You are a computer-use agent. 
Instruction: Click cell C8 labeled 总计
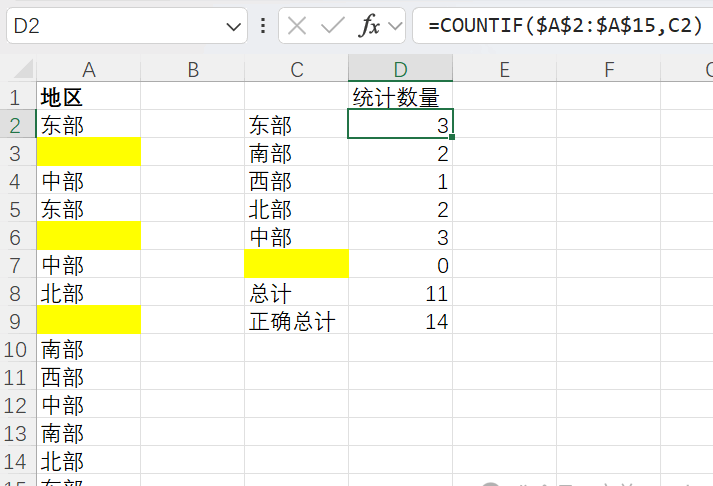point(296,294)
